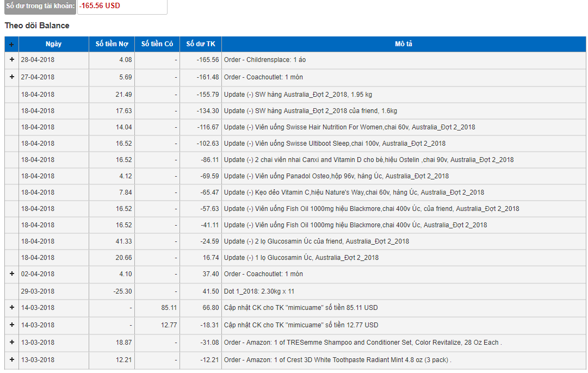Expand the 28-04-2018 Childrensplace order row
The image size is (588, 373).
11,60
